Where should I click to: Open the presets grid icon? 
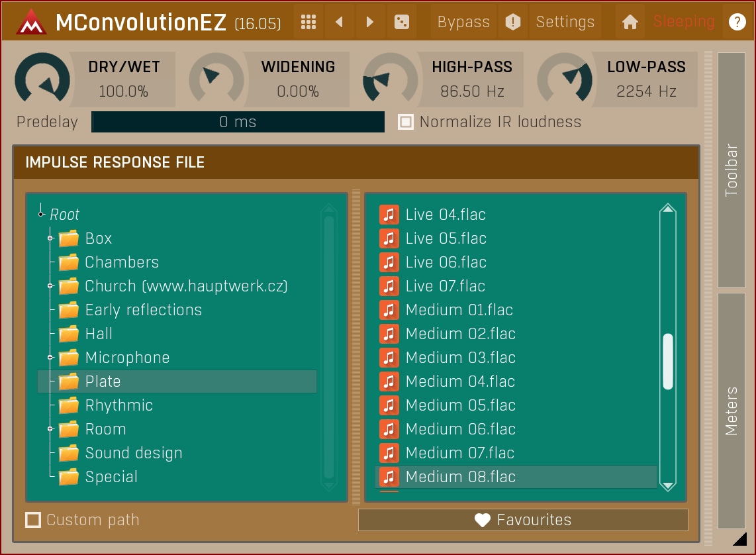point(308,22)
